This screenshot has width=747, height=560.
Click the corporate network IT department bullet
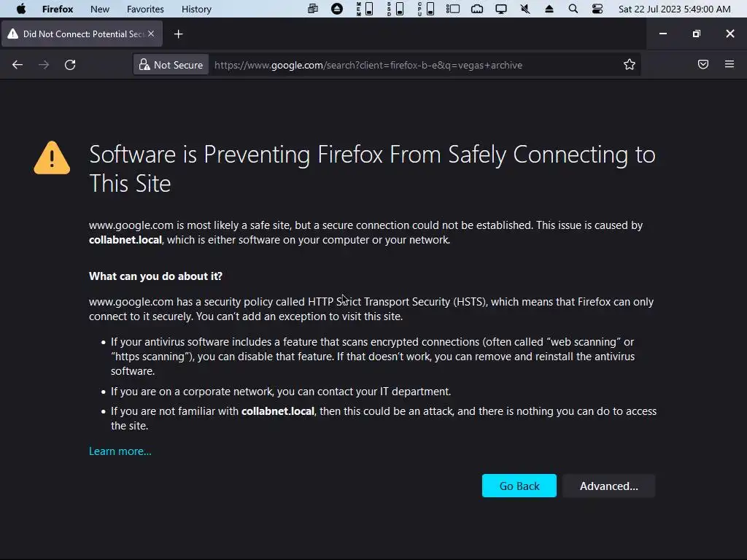click(x=281, y=392)
